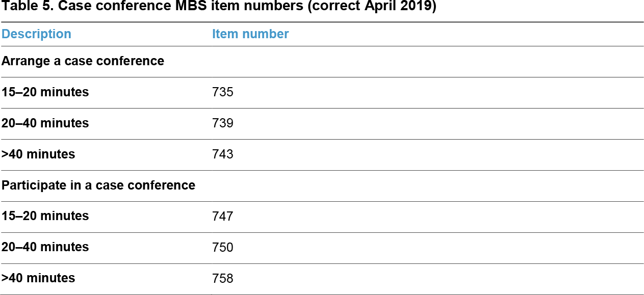Select the "Item number" column header

pyautogui.click(x=250, y=34)
